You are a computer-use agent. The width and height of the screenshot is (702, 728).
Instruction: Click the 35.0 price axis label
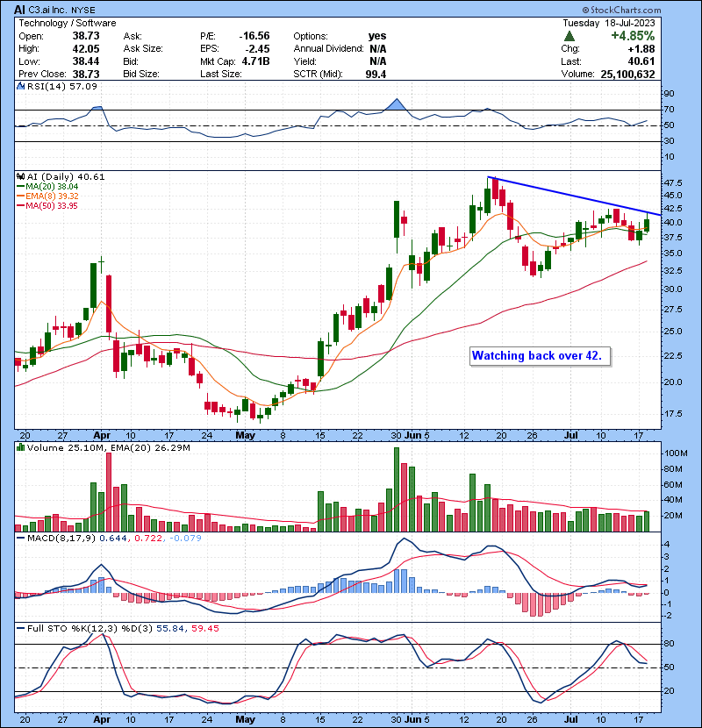[x=673, y=253]
